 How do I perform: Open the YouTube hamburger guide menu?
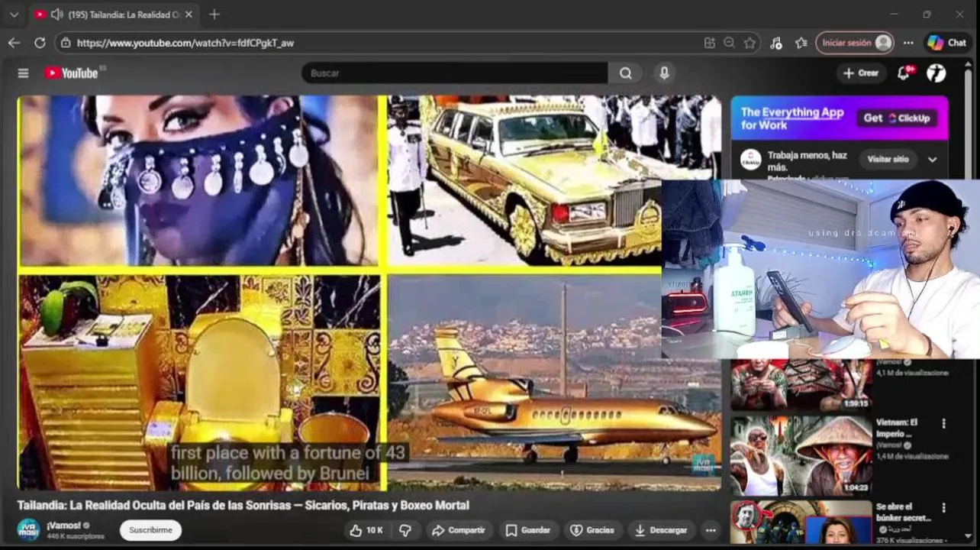23,73
